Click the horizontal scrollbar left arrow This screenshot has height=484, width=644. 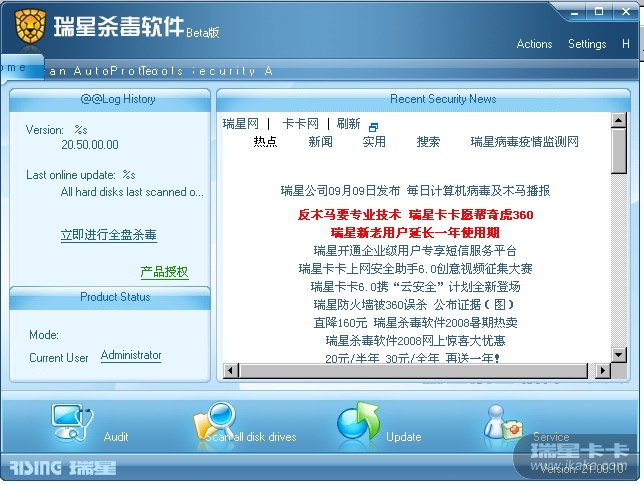[x=230, y=371]
